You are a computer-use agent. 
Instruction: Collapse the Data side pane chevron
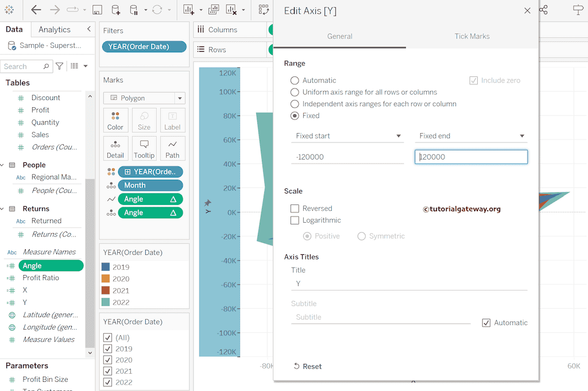[89, 29]
